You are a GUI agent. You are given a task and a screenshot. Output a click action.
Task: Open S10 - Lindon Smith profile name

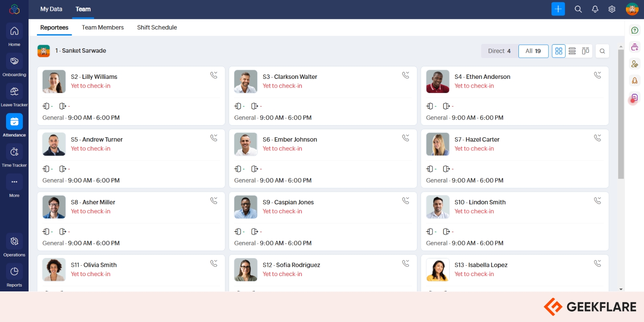point(480,202)
